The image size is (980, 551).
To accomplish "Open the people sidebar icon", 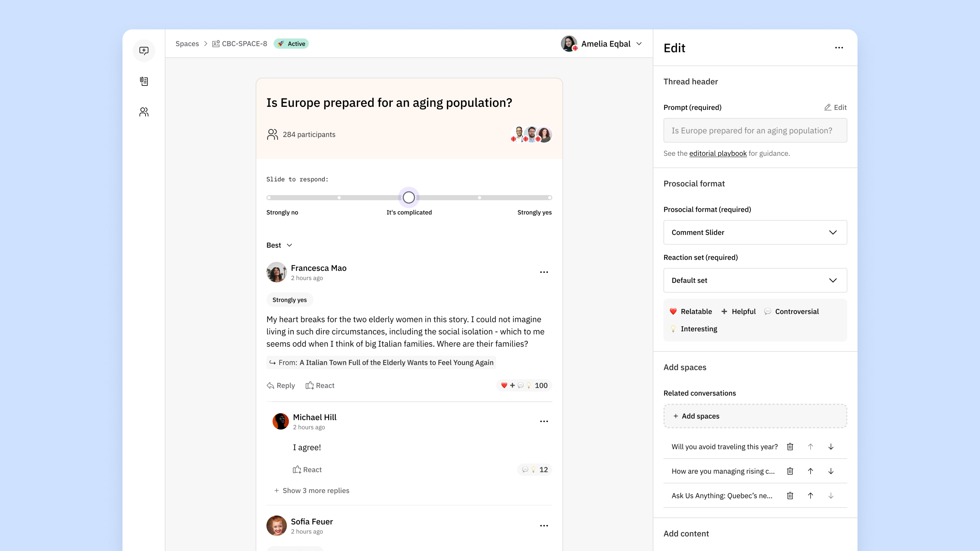I will (x=144, y=112).
